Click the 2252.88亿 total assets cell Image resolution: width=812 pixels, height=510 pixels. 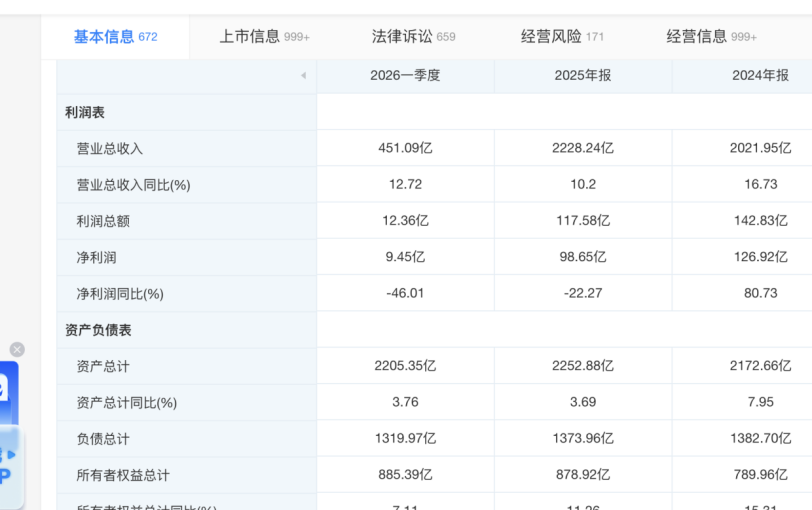(x=583, y=366)
